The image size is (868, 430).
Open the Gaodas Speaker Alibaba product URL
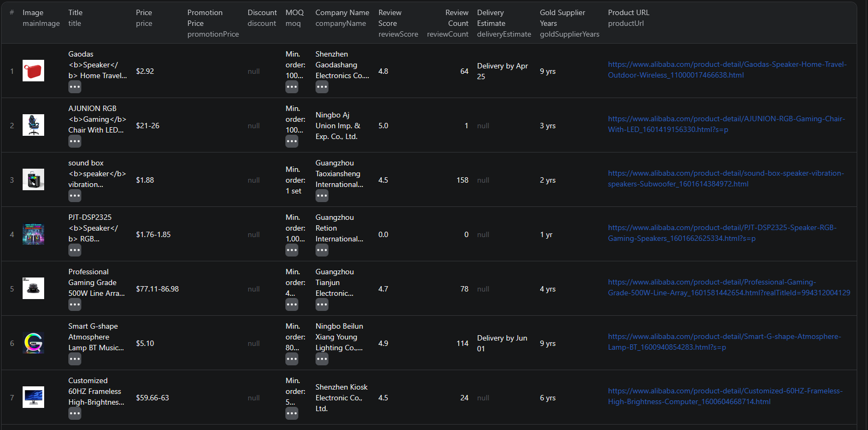click(x=727, y=70)
